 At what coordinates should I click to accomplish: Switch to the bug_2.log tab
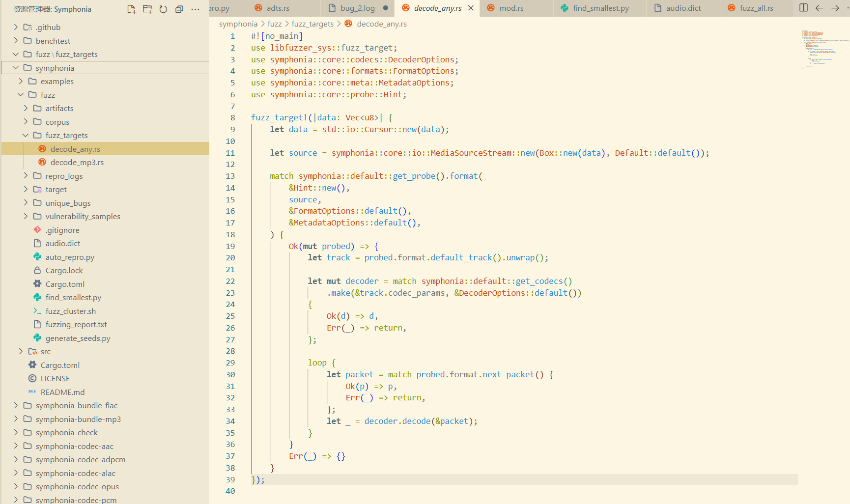[357, 8]
